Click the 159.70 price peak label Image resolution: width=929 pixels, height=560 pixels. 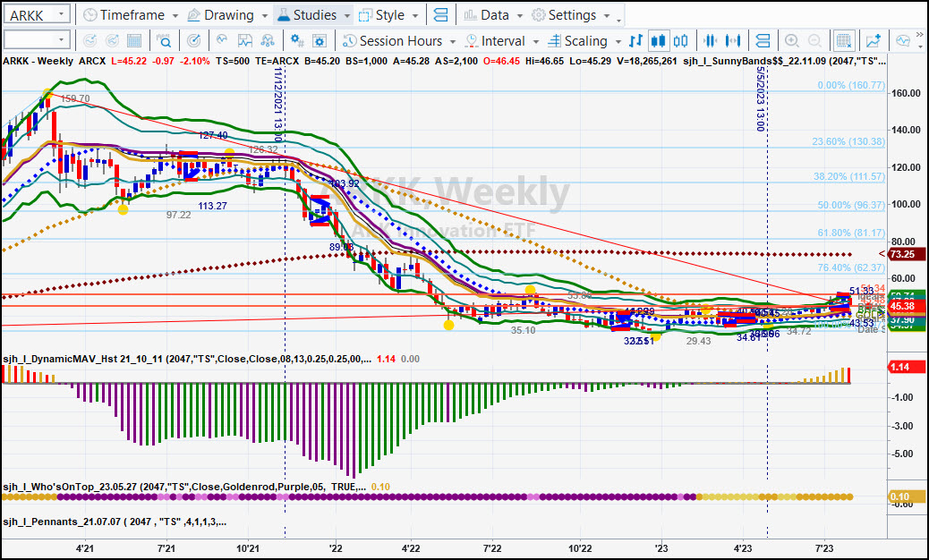[x=75, y=98]
